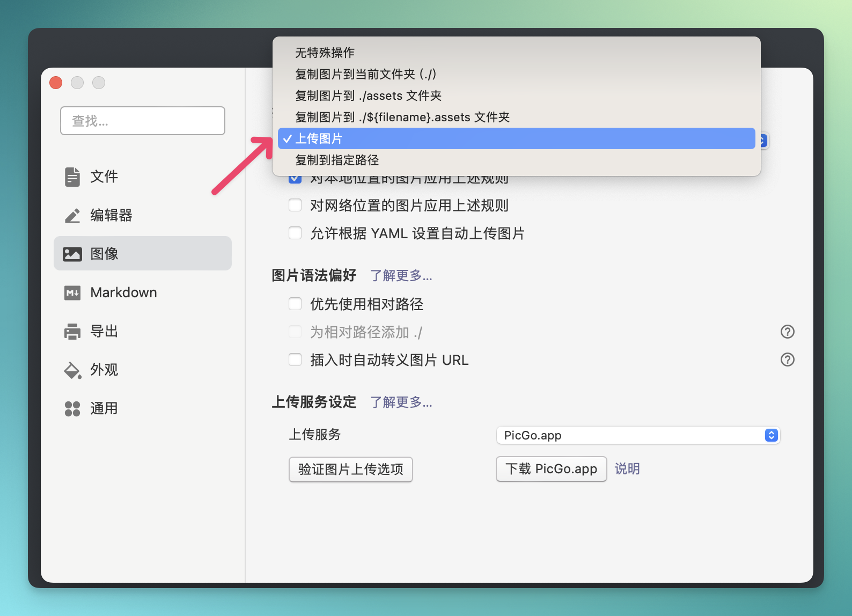Select 无特殊操作 from the menu
852x616 pixels.
click(x=517, y=53)
